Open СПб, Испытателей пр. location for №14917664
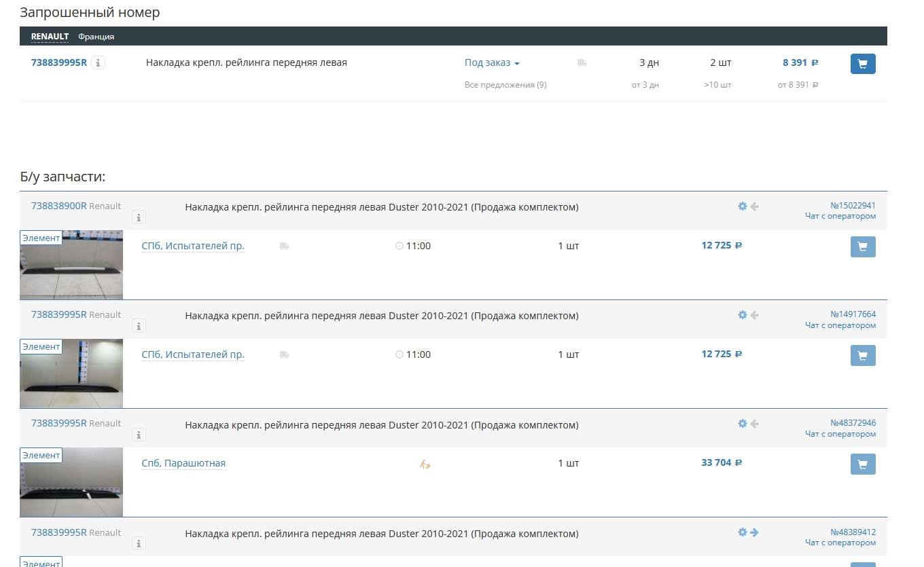 coord(193,354)
